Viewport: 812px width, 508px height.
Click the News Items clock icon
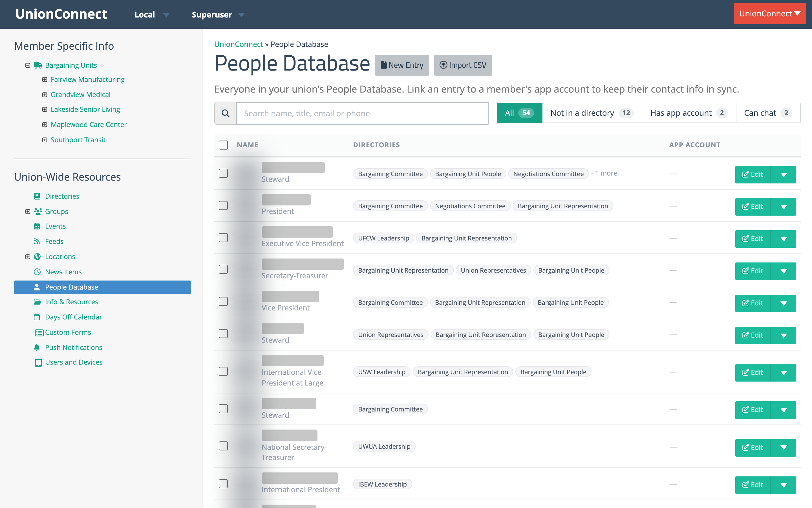(x=37, y=272)
